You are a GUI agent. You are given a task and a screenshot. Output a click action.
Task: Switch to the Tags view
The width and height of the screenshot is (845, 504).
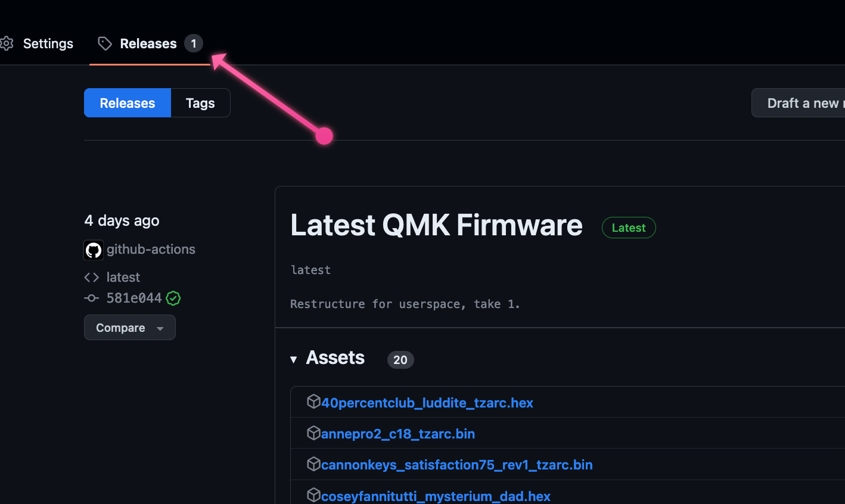(200, 103)
